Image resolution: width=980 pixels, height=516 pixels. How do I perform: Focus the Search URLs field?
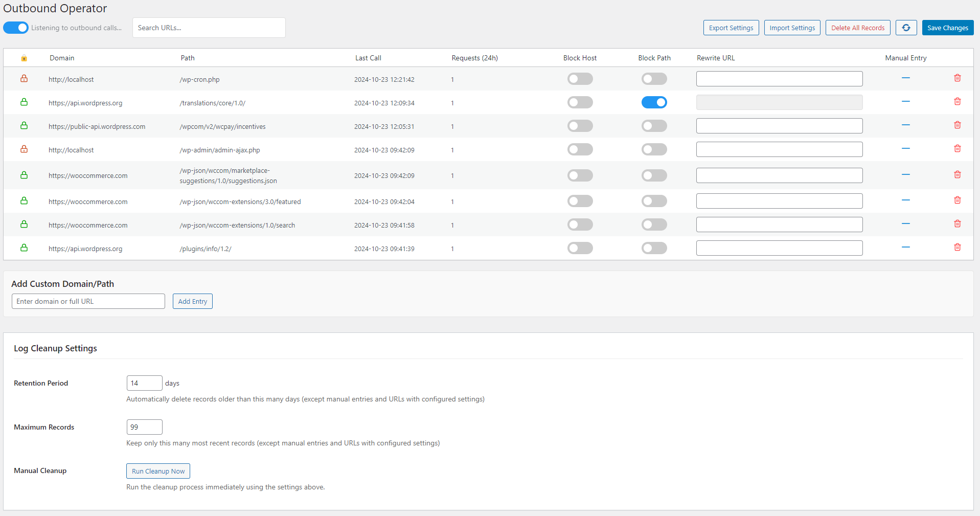coord(209,28)
